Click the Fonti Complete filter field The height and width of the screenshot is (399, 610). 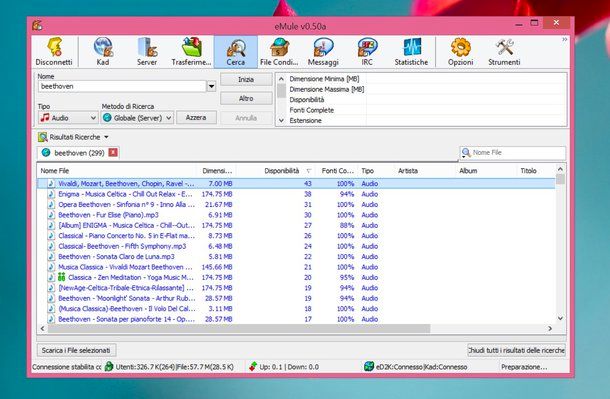(466, 110)
